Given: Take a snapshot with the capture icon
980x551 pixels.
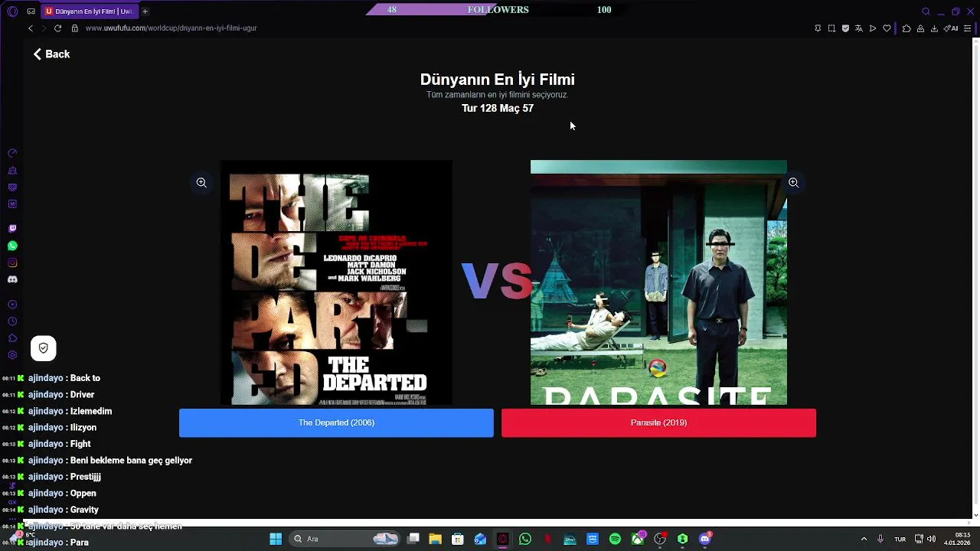Looking at the screenshot, I should click(x=831, y=28).
